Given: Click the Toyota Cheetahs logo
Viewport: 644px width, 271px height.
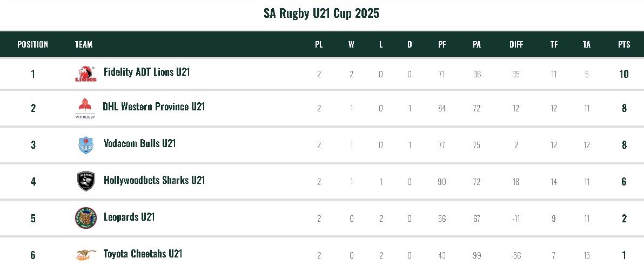Looking at the screenshot, I should pos(86,254).
